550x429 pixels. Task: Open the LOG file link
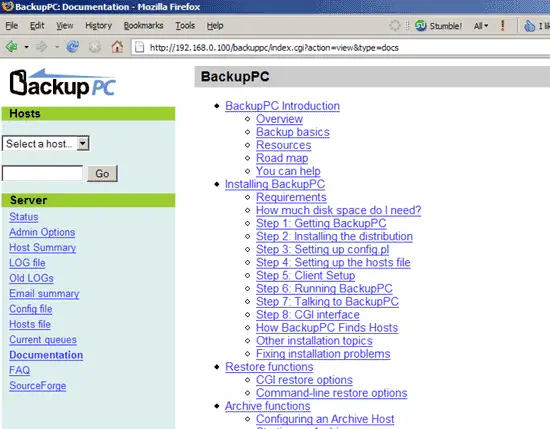coord(27,263)
